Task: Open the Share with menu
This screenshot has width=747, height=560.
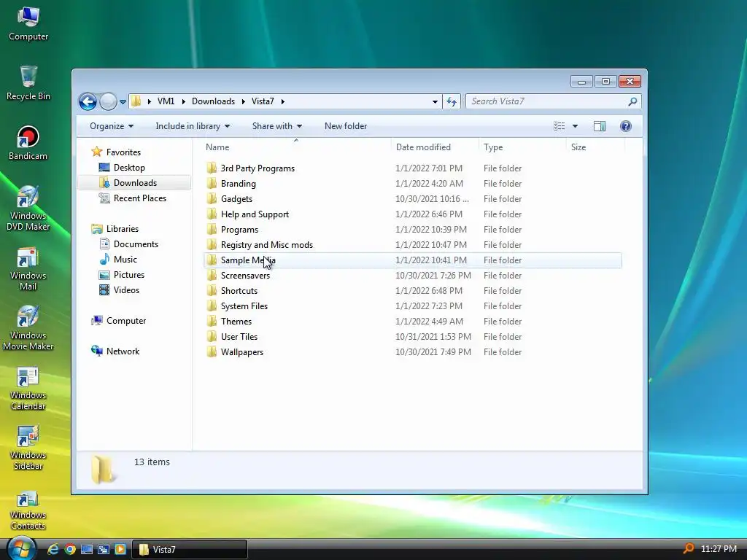Action: click(276, 126)
